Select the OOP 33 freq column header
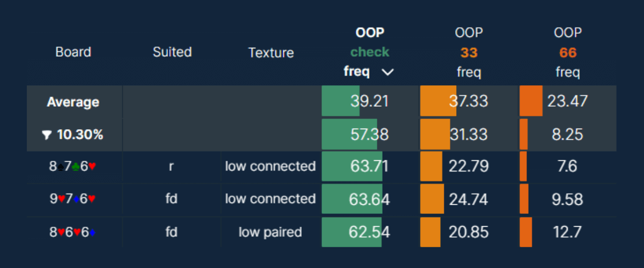 point(469,53)
